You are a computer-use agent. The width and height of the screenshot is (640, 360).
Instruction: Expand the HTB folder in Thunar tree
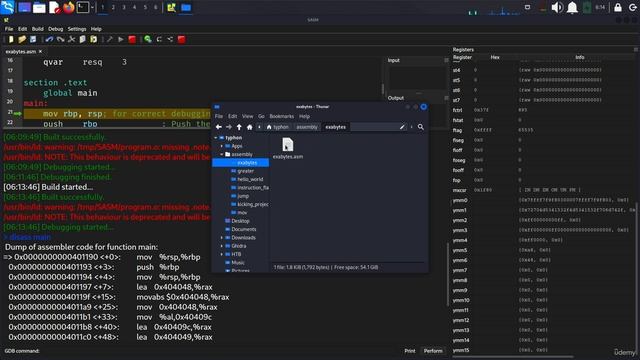tap(222, 254)
